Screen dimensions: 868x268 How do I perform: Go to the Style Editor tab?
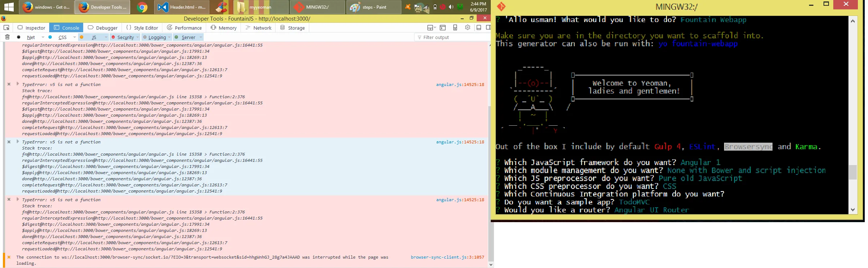(x=142, y=28)
